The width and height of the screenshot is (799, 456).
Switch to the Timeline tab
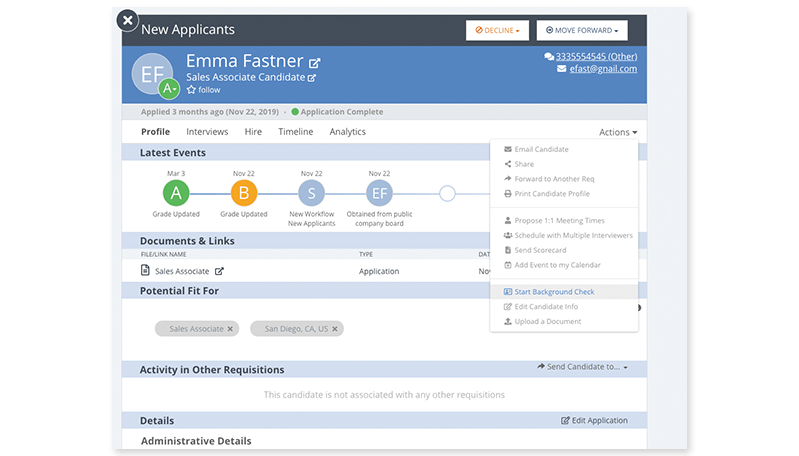coord(296,131)
